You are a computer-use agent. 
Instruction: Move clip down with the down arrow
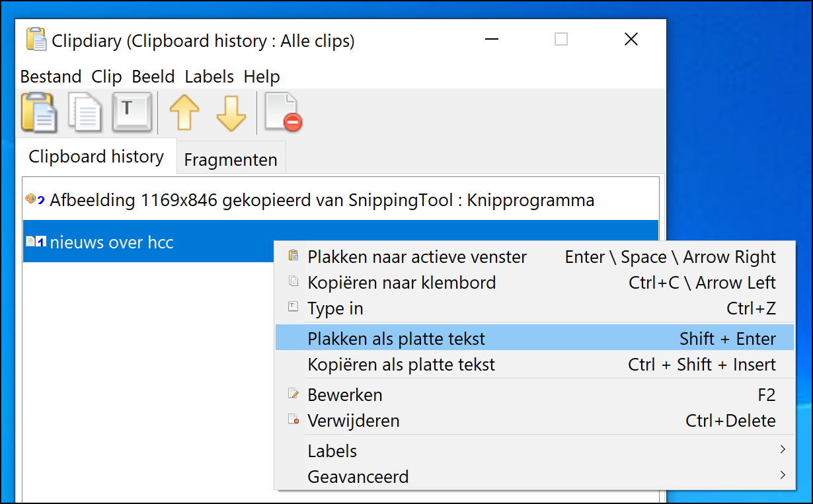(231, 112)
